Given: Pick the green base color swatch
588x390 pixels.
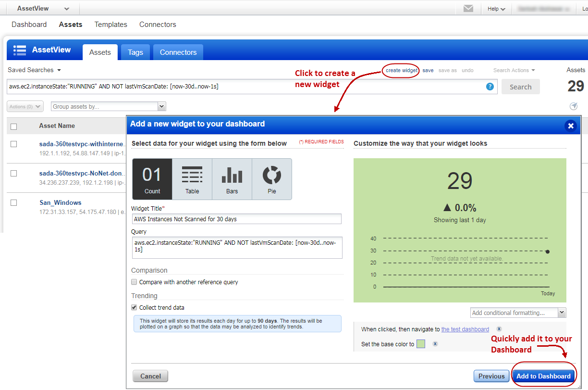Looking at the screenshot, I should 421,344.
